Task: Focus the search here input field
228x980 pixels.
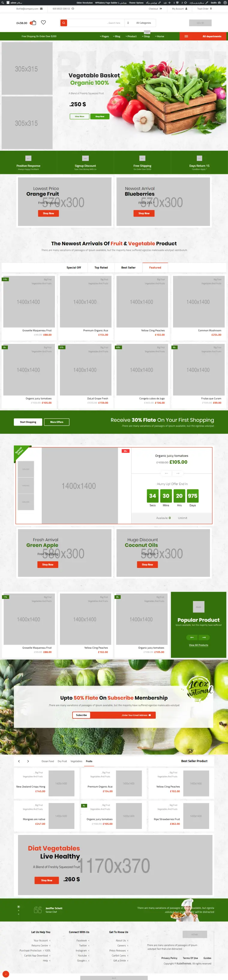Action: [96, 23]
